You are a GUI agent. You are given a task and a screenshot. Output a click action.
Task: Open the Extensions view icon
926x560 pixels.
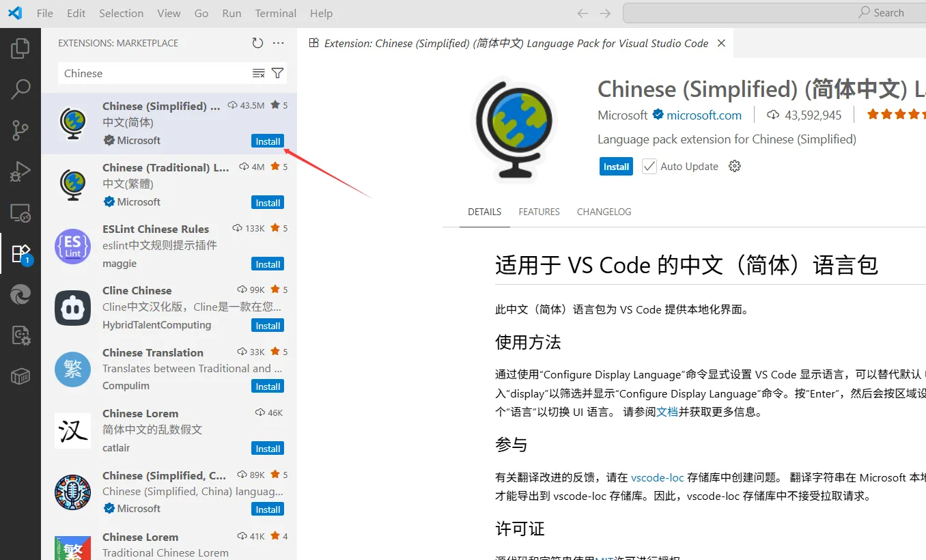20,253
